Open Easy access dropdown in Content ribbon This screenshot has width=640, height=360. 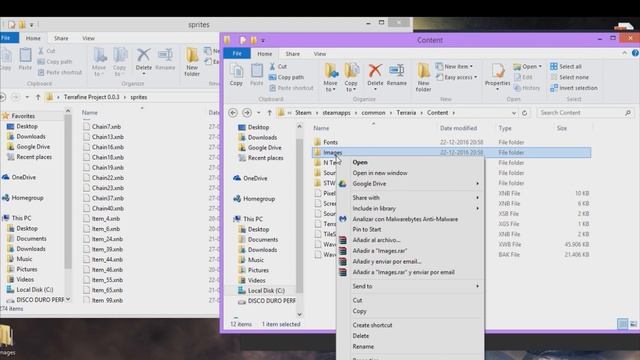coord(456,77)
